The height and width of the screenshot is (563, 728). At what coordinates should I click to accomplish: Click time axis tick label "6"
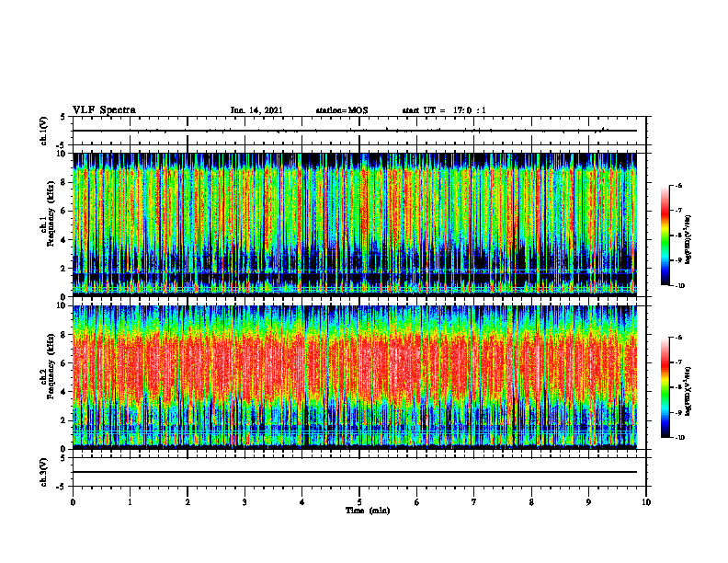click(417, 502)
